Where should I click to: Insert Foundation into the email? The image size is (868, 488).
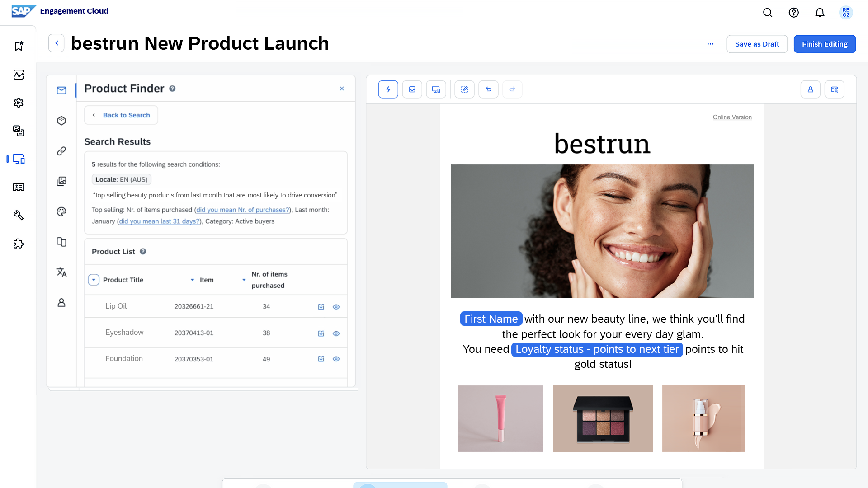pyautogui.click(x=321, y=359)
